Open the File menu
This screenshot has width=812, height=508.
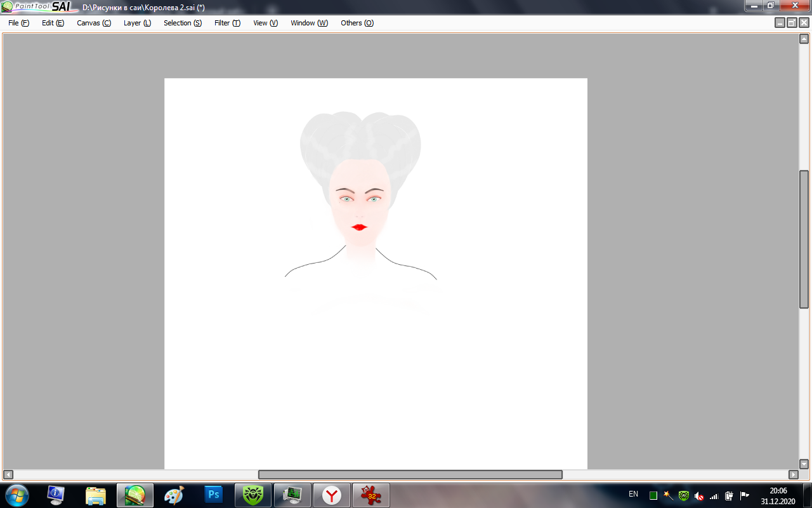[18, 23]
